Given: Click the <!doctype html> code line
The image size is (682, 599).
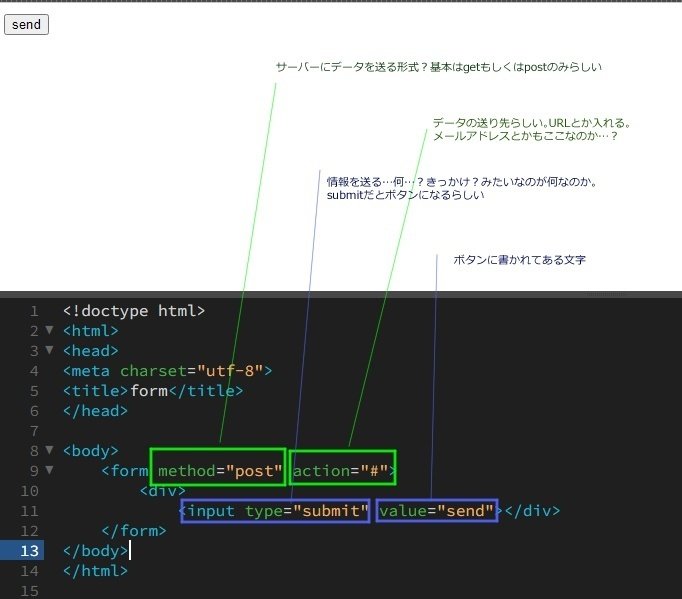Looking at the screenshot, I should 134,311.
